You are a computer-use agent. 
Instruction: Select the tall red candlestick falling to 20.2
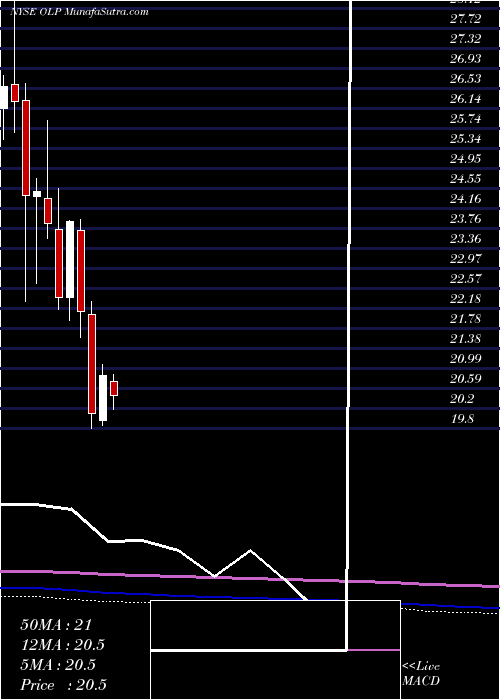point(92,364)
